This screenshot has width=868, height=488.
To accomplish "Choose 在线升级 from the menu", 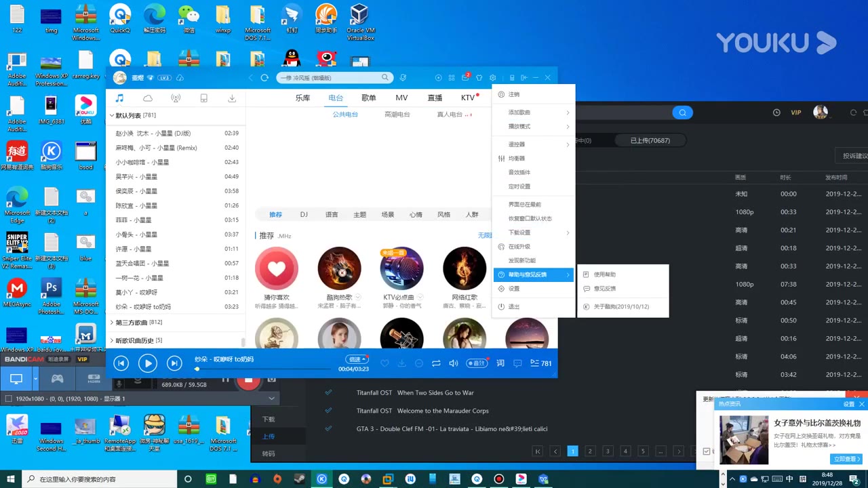I will point(533,247).
